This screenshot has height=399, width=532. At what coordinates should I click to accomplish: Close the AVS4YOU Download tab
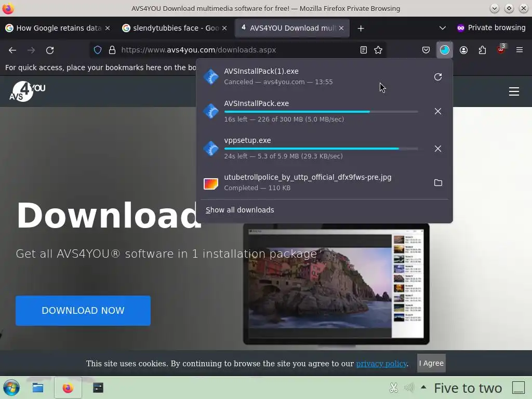coord(341,28)
